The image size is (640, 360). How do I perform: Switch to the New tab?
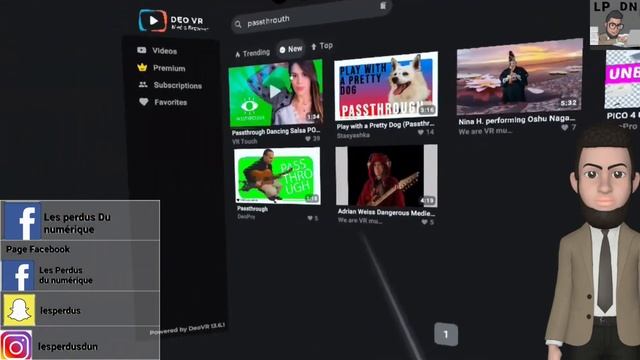(x=291, y=49)
